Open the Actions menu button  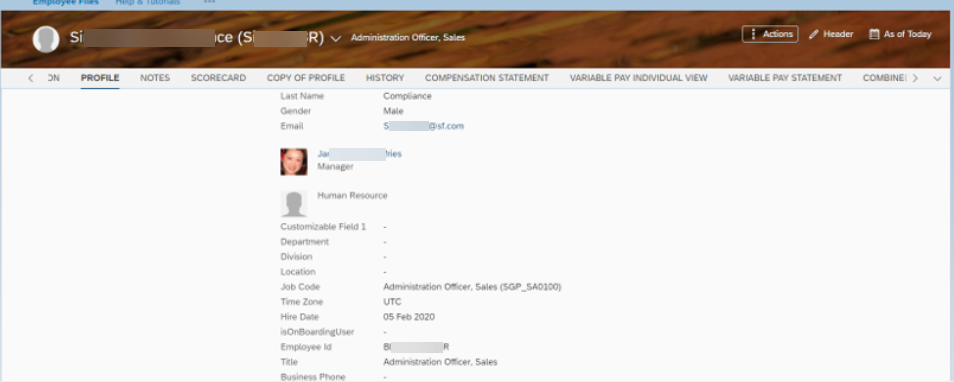(770, 34)
